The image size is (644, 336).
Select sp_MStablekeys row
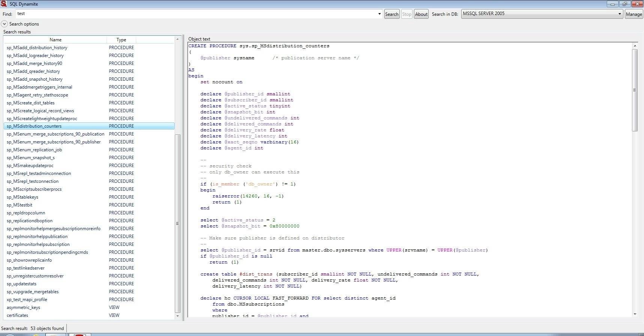coord(89,197)
